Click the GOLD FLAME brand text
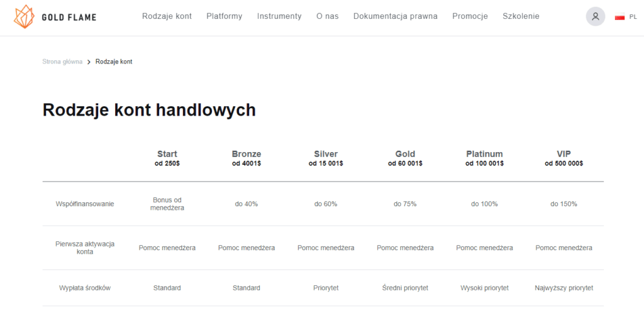644x311 pixels. [69, 17]
